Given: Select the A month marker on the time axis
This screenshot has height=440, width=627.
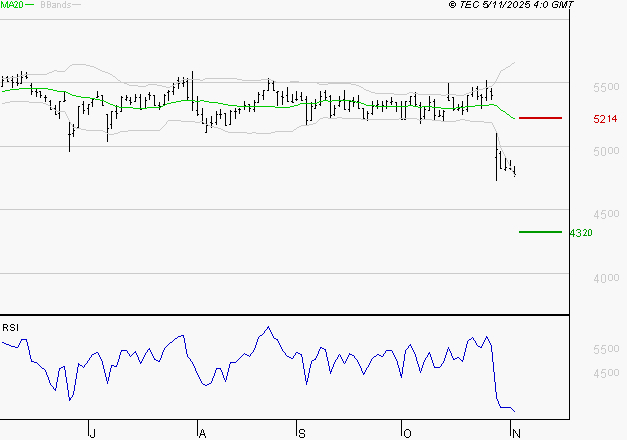Looking at the screenshot, I should 201,432.
